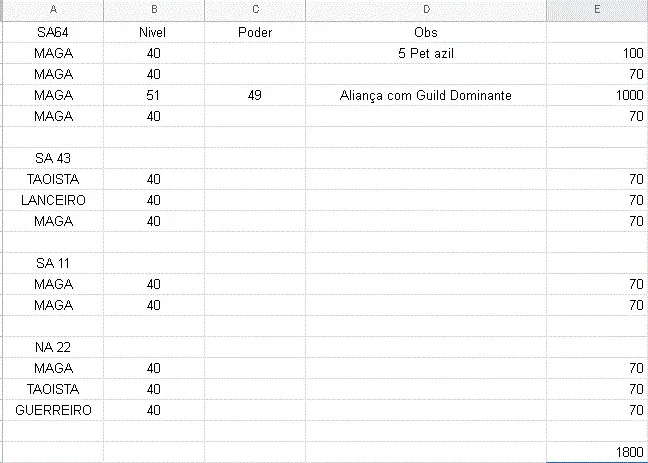
Task: Click the GUERREIRO cell
Action: (x=53, y=410)
